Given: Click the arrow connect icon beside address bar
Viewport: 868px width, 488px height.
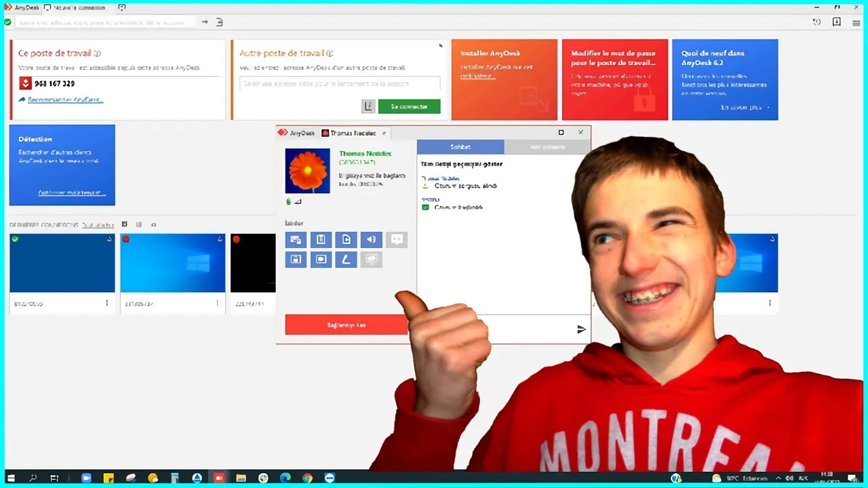Looking at the screenshot, I should click(x=205, y=22).
